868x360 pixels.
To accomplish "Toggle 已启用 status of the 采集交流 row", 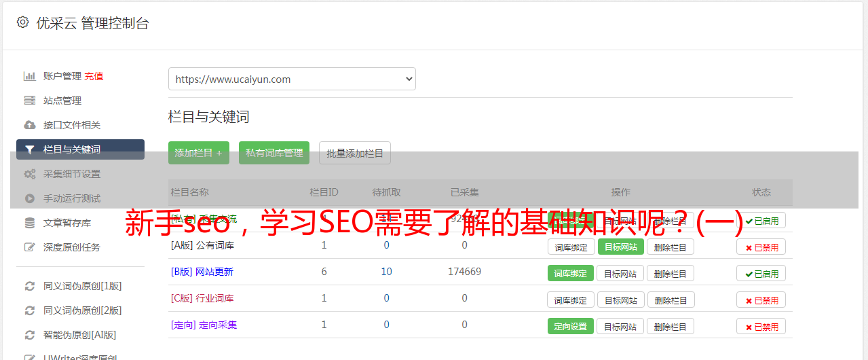I will click(761, 220).
